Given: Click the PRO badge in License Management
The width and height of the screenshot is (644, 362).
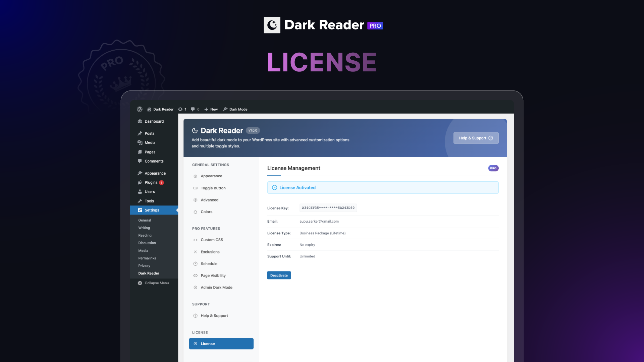Looking at the screenshot, I should click(x=493, y=168).
